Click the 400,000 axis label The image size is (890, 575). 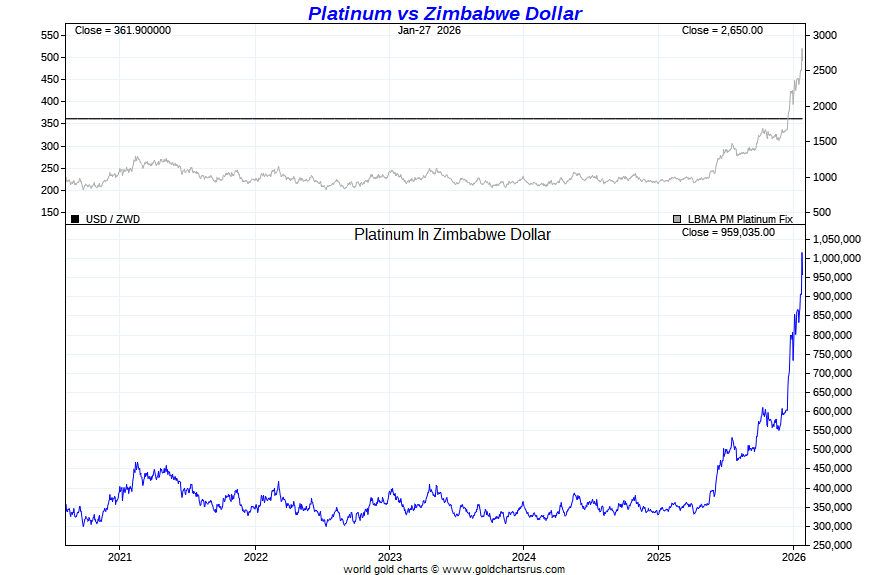[x=832, y=488]
